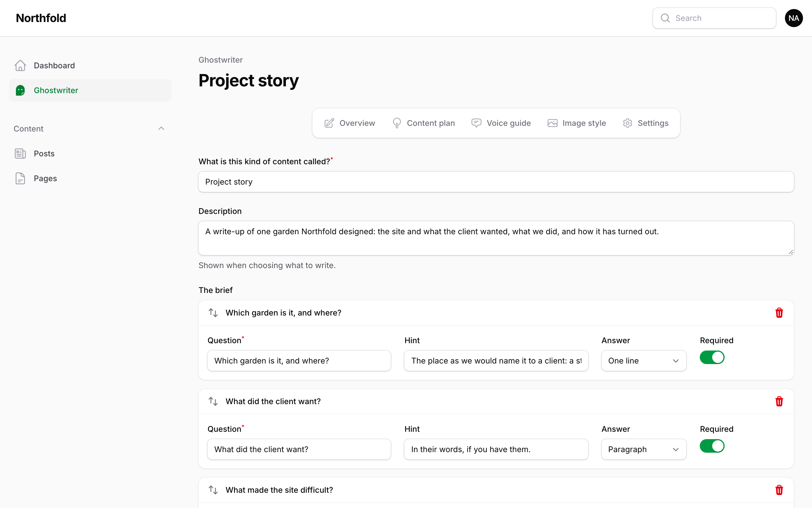Click the Image style picture icon
This screenshot has height=508, width=812.
pos(552,123)
